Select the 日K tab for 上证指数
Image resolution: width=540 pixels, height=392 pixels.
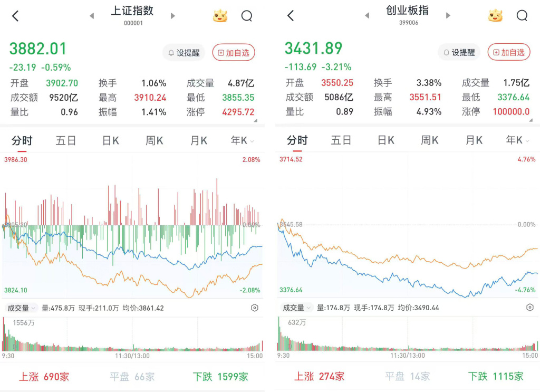click(111, 140)
